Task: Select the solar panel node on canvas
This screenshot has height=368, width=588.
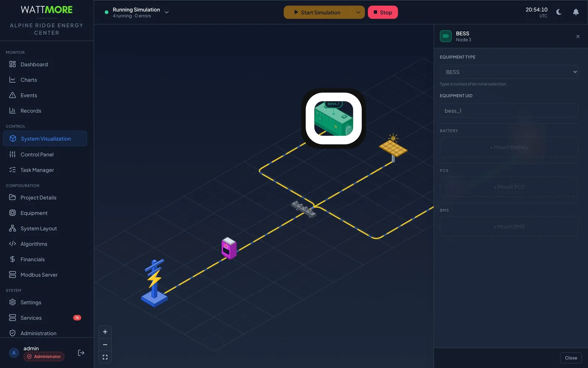Action: (x=393, y=147)
